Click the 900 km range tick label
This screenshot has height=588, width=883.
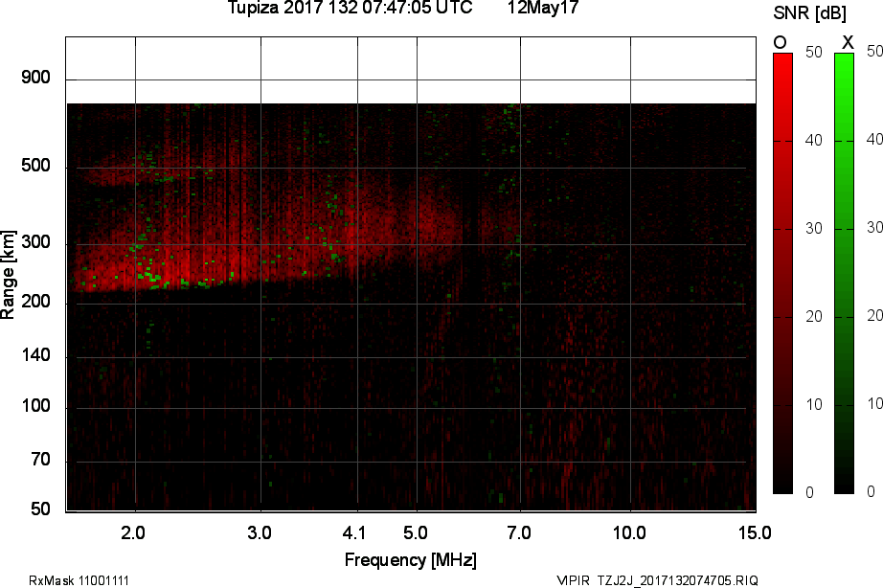click(35, 78)
